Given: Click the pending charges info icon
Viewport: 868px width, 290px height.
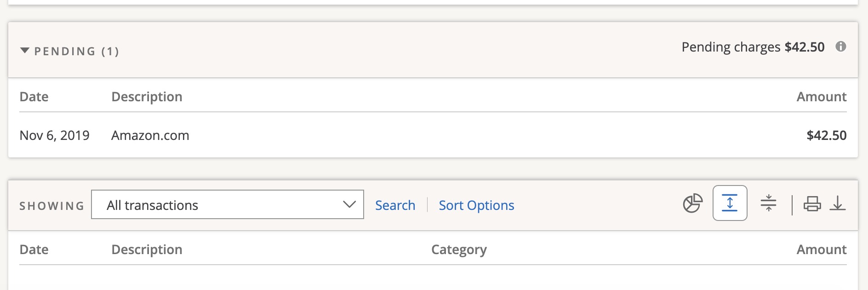Looking at the screenshot, I should point(841,46).
